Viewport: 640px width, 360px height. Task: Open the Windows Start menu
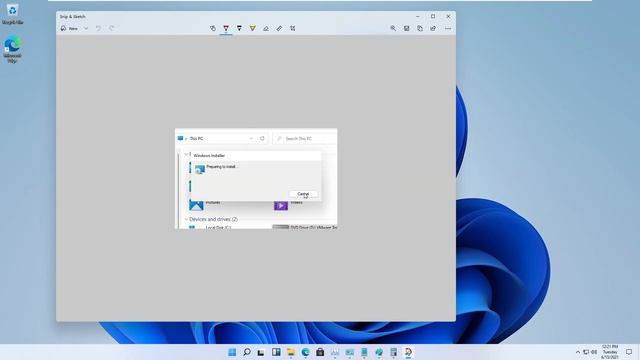click(232, 352)
